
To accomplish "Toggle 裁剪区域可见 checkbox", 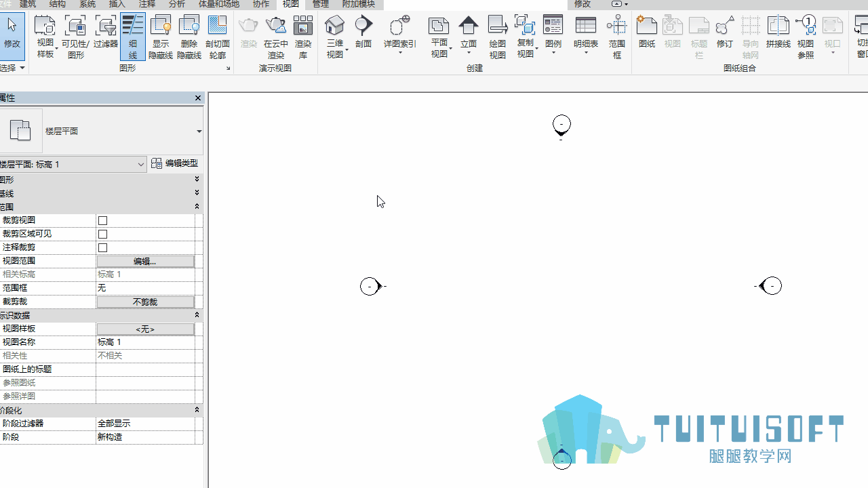I will tap(103, 234).
